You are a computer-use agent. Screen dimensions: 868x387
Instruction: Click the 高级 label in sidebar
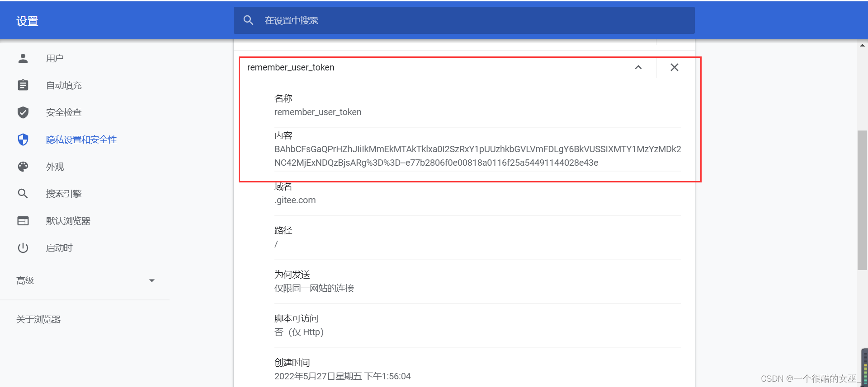pyautogui.click(x=25, y=280)
